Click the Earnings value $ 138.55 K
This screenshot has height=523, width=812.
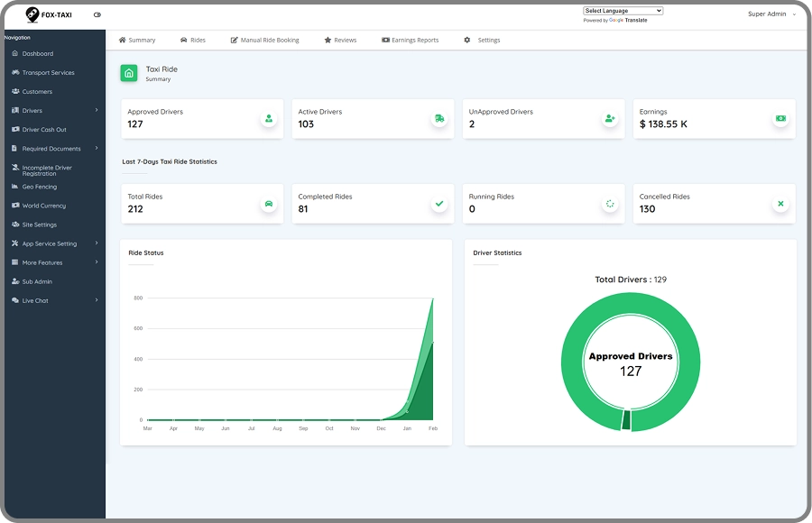click(663, 124)
